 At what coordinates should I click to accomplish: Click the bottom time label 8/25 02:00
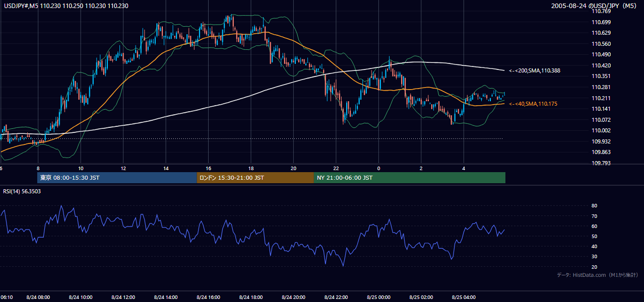pyautogui.click(x=421, y=297)
